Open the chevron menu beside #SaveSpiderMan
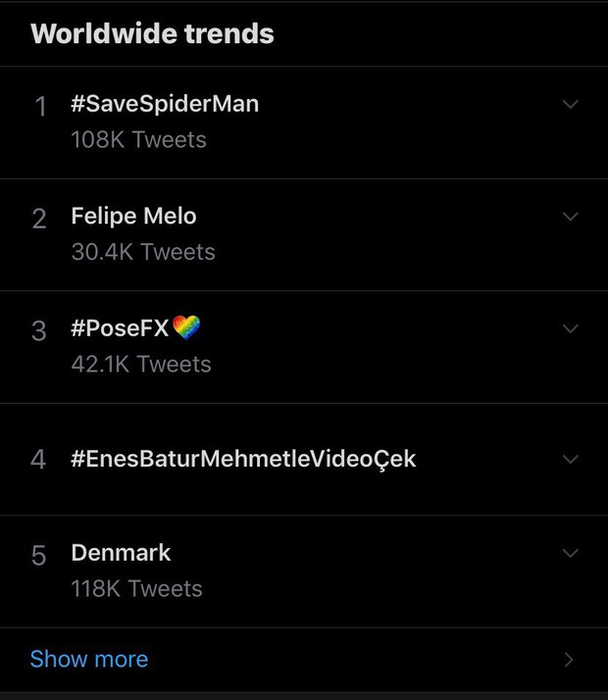 coord(570,104)
